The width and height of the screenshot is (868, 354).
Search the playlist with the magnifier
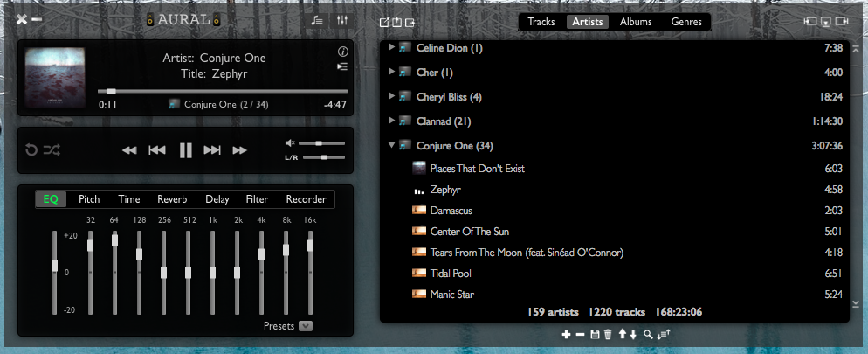point(648,334)
